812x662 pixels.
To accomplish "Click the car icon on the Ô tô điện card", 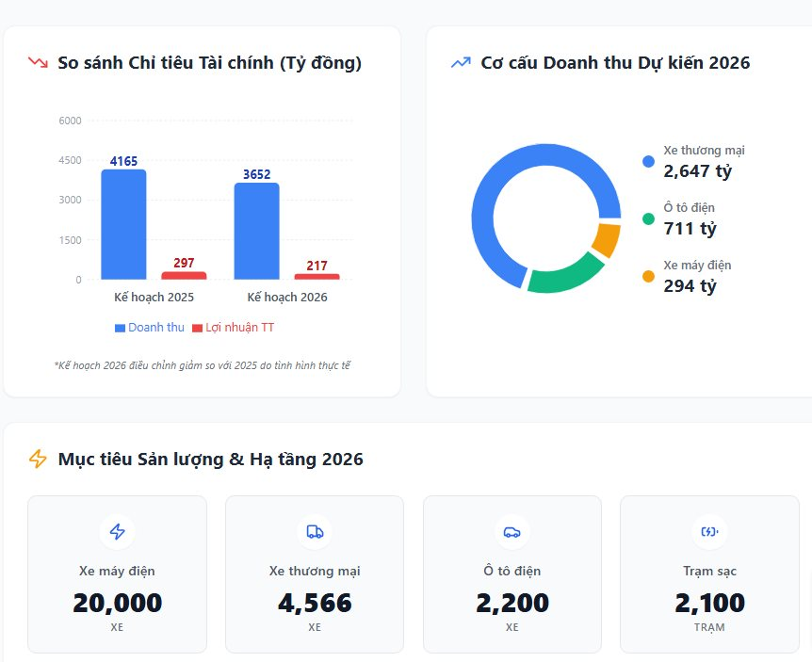I will pyautogui.click(x=512, y=531).
